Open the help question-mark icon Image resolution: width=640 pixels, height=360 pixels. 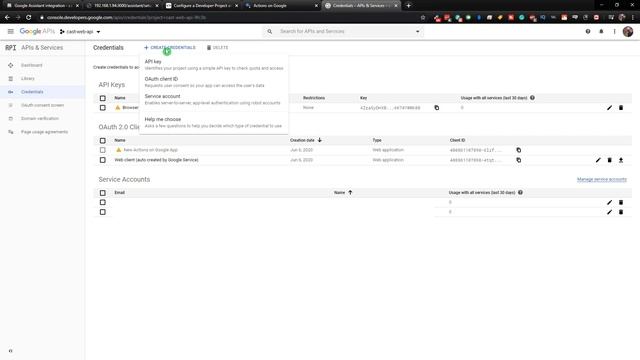point(588,31)
